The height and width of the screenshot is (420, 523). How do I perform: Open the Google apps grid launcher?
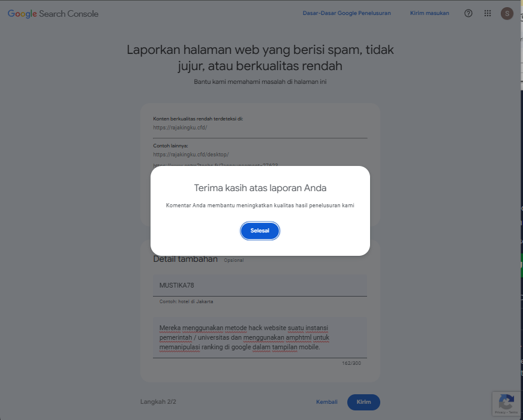click(x=487, y=13)
